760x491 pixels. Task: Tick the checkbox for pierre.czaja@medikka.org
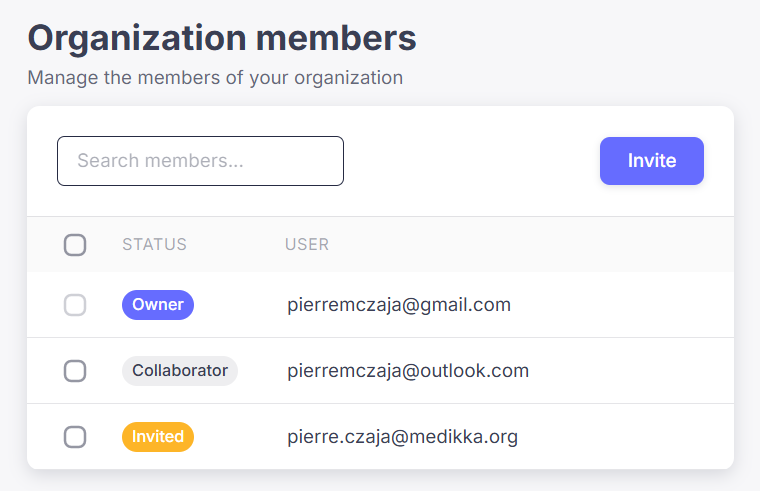click(75, 437)
